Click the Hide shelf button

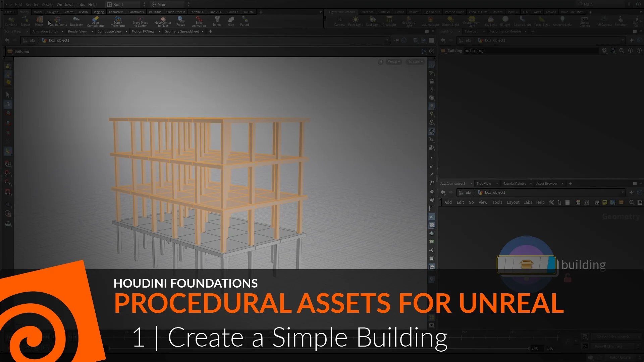coord(230,21)
